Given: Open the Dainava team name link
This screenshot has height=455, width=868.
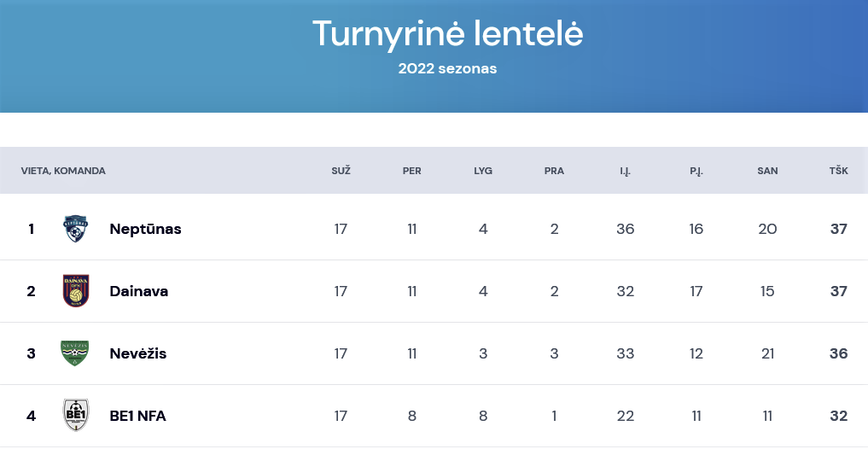Looking at the screenshot, I should coord(139,291).
